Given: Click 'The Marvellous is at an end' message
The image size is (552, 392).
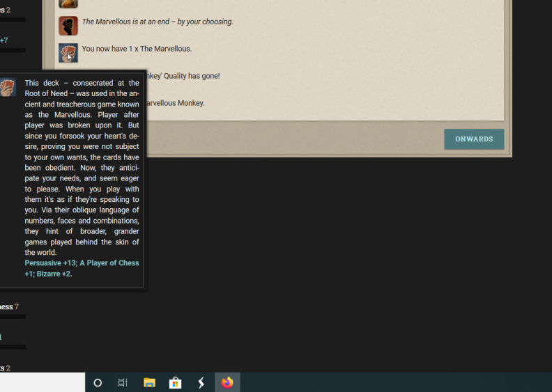Looking at the screenshot, I should tap(158, 22).
